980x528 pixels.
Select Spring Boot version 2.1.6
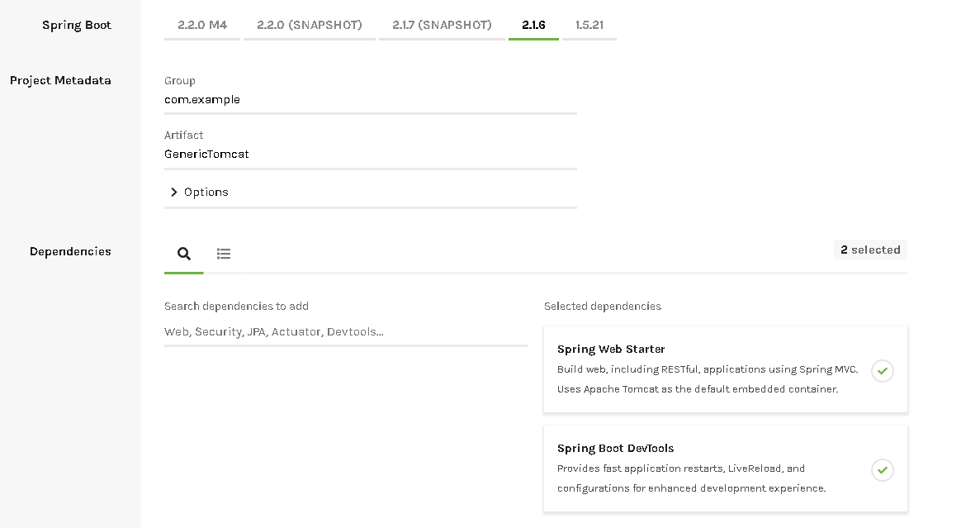[533, 25]
